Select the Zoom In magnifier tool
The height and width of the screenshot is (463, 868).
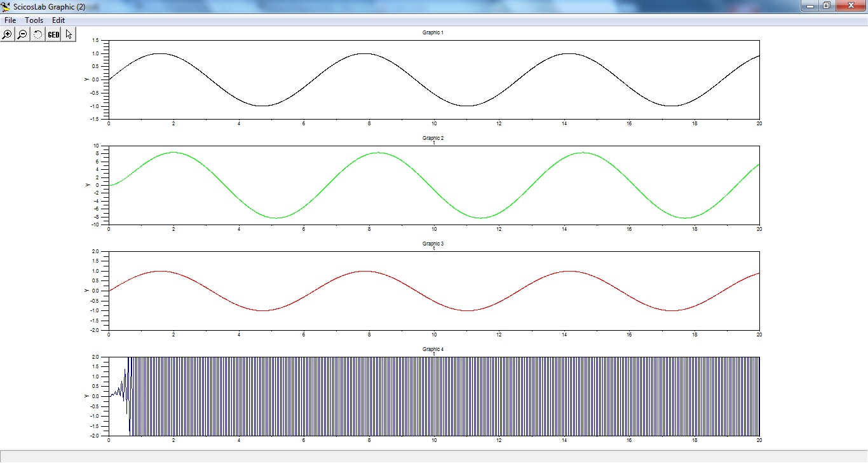click(8, 34)
